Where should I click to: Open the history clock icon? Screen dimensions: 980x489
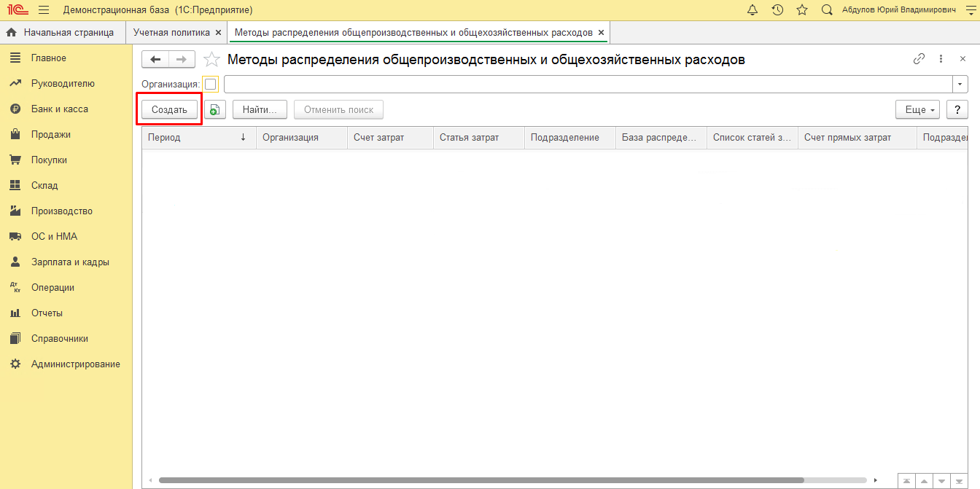(x=777, y=10)
